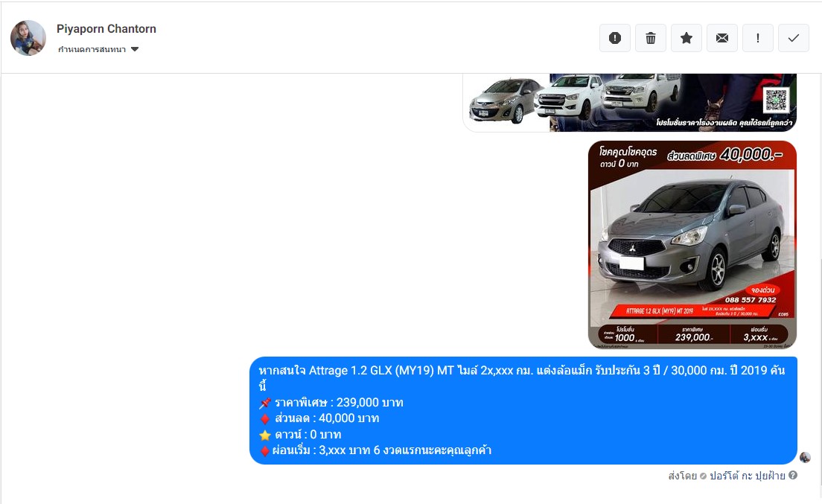Click the help question mark next to sender name
This screenshot has width=822, height=504.
click(x=793, y=475)
